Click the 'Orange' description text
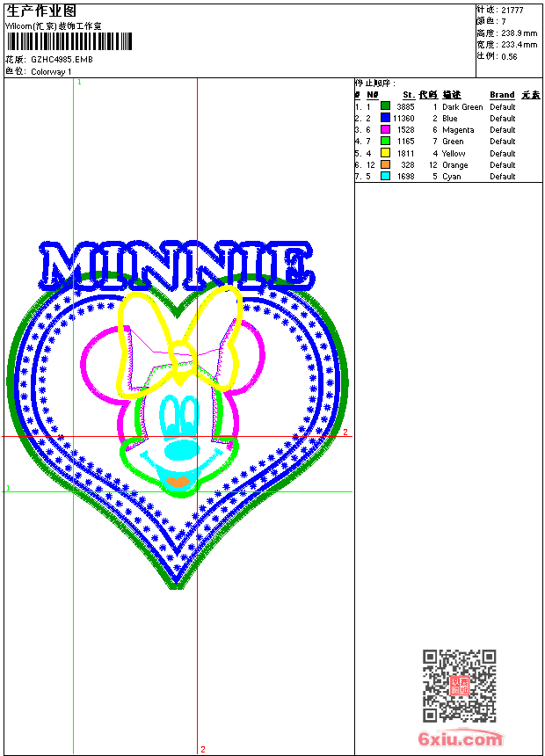The height and width of the screenshot is (756, 545). tap(455, 165)
